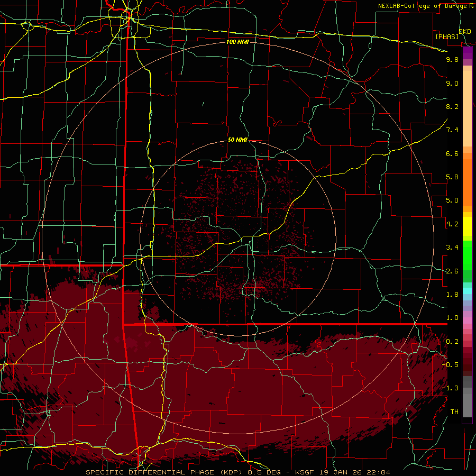Click the -0.5 value on the color scale

[450, 365]
